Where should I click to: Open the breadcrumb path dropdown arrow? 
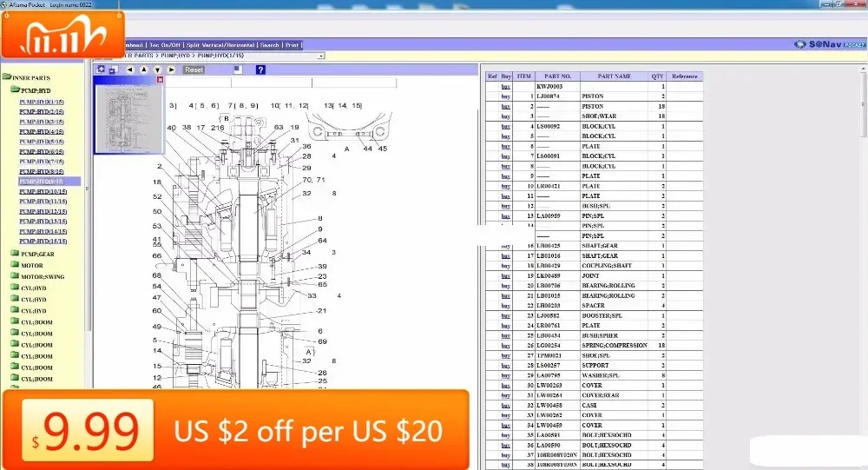pyautogui.click(x=320, y=56)
